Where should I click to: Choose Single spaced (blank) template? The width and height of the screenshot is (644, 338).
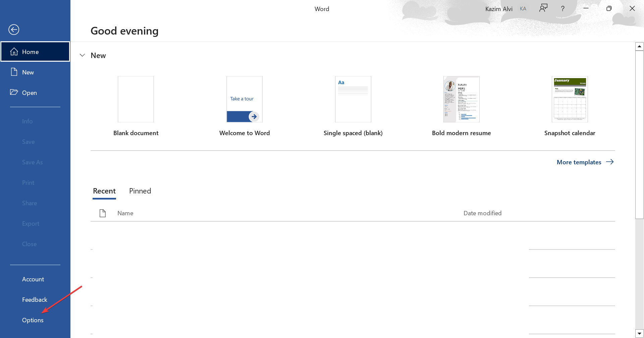[353, 106]
